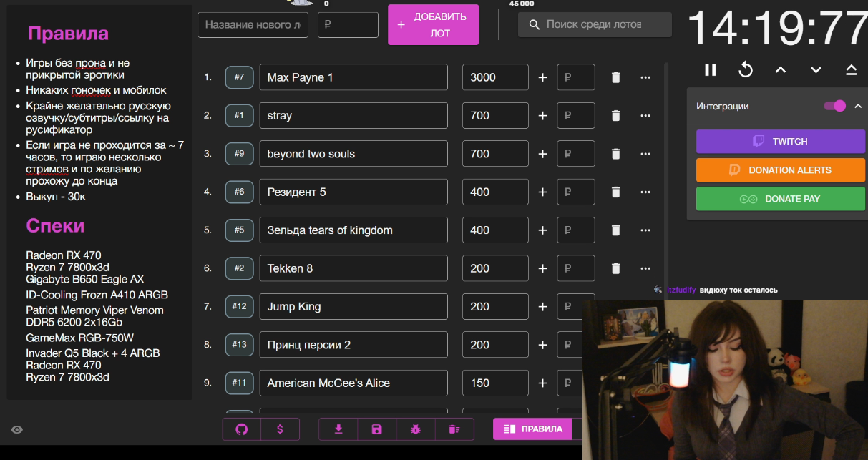Focus the new lot price field
Viewport: 868px width, 460px height.
point(348,25)
